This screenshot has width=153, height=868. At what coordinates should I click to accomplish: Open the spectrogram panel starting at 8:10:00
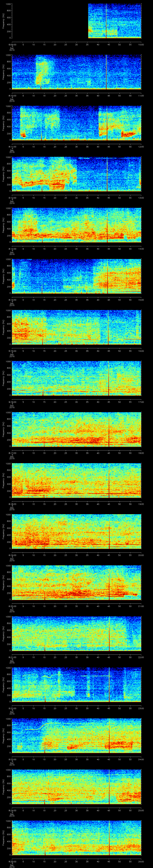pos(77,72)
